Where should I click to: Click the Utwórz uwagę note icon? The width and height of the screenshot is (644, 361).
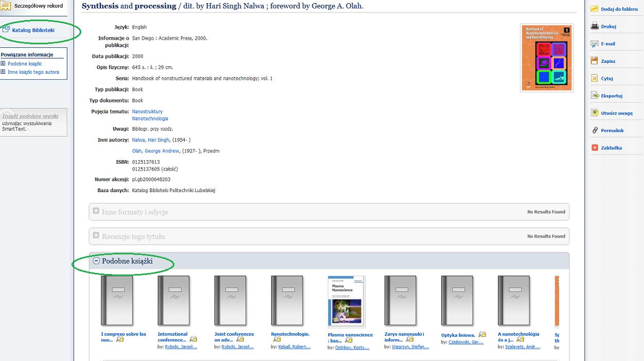pos(594,113)
